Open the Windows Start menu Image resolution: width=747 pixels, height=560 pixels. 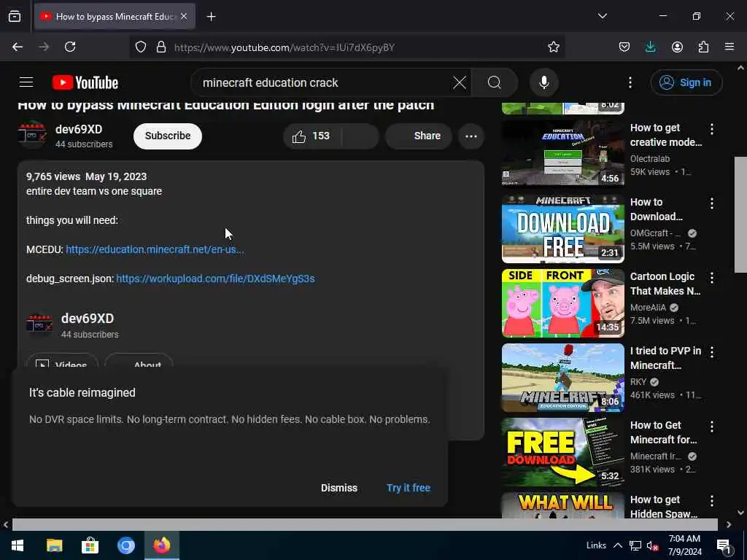click(x=18, y=545)
